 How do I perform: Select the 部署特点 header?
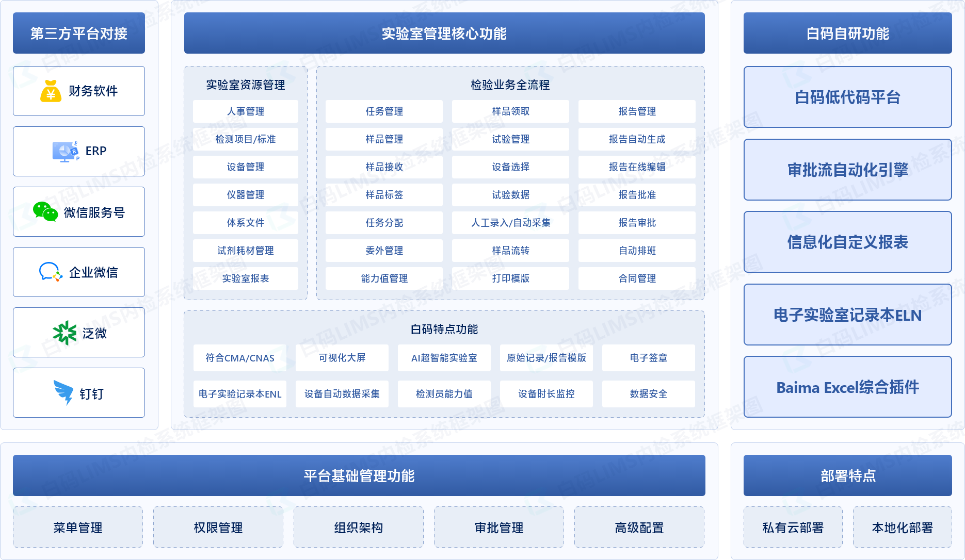[x=848, y=475]
